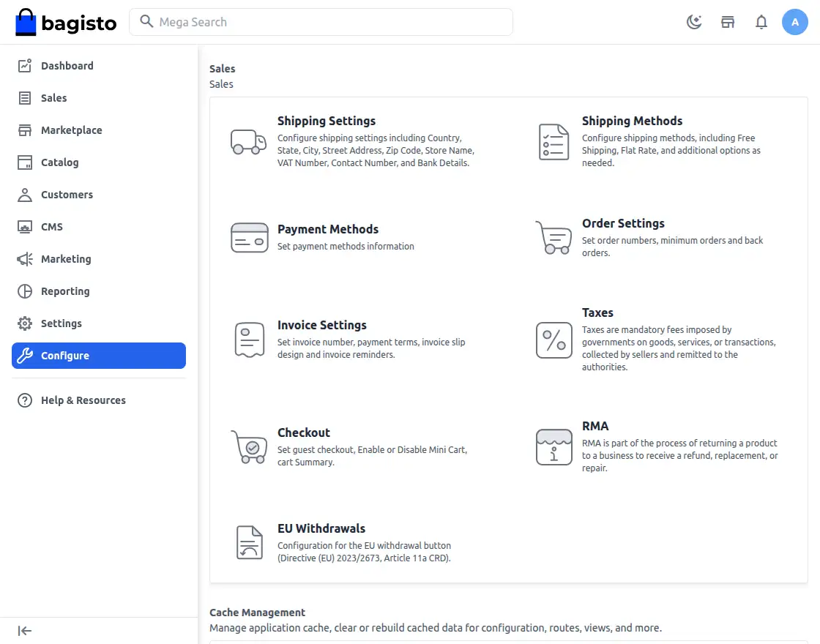
Task: Click the Shipping Methods checklist icon
Action: (553, 142)
